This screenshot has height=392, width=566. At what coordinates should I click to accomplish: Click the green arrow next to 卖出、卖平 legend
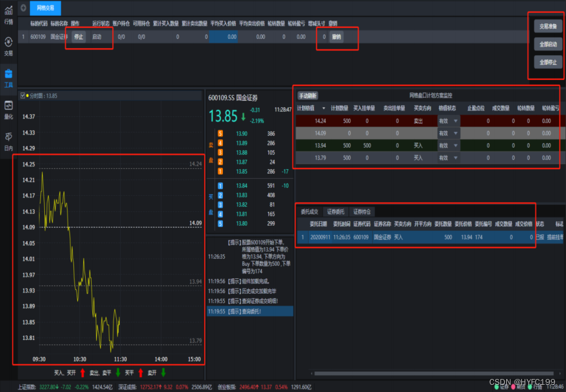coord(118,372)
